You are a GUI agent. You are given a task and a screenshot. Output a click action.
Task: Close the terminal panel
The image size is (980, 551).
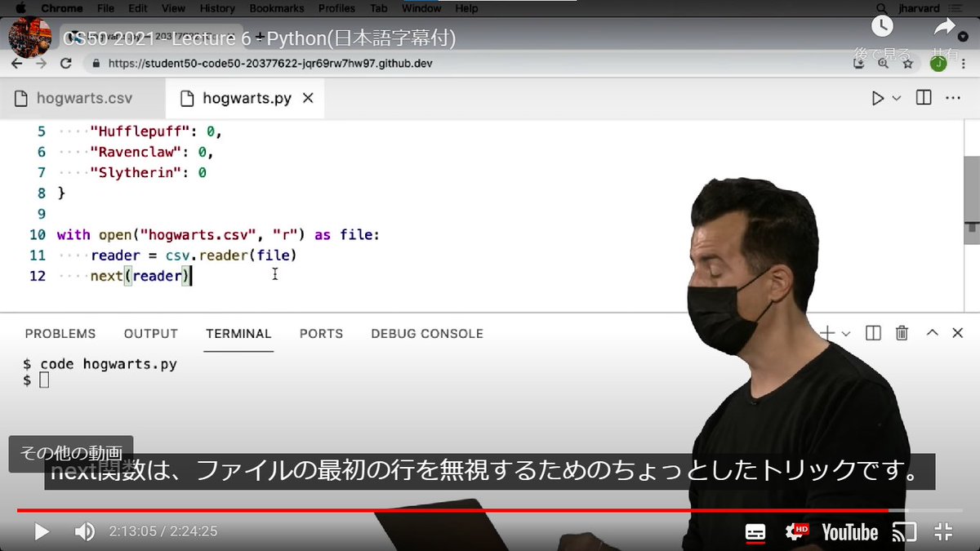coord(958,333)
